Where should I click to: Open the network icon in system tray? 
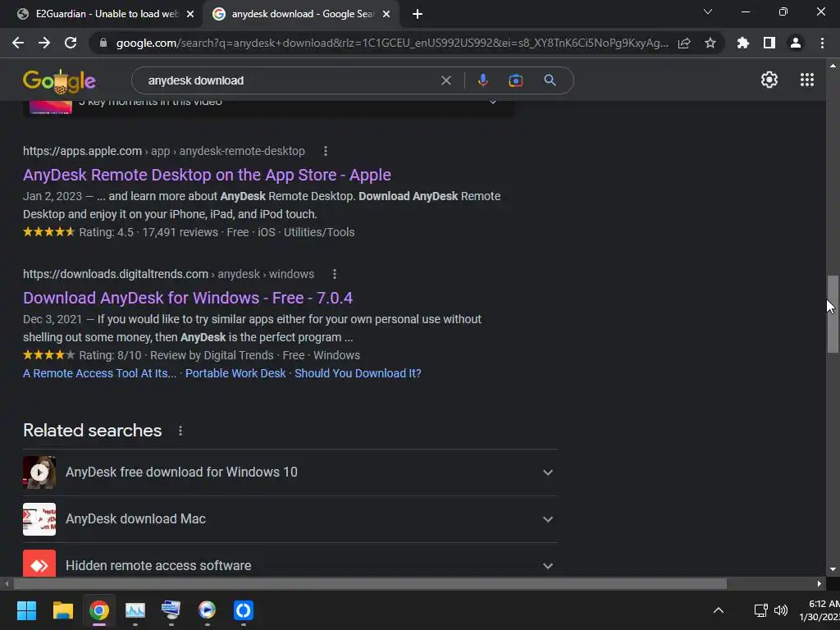click(x=760, y=610)
